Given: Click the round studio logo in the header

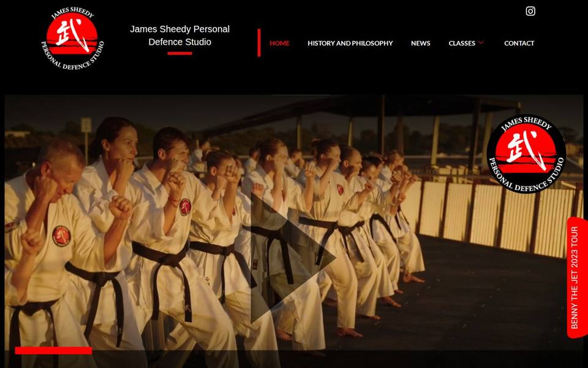Looking at the screenshot, I should pos(72,38).
